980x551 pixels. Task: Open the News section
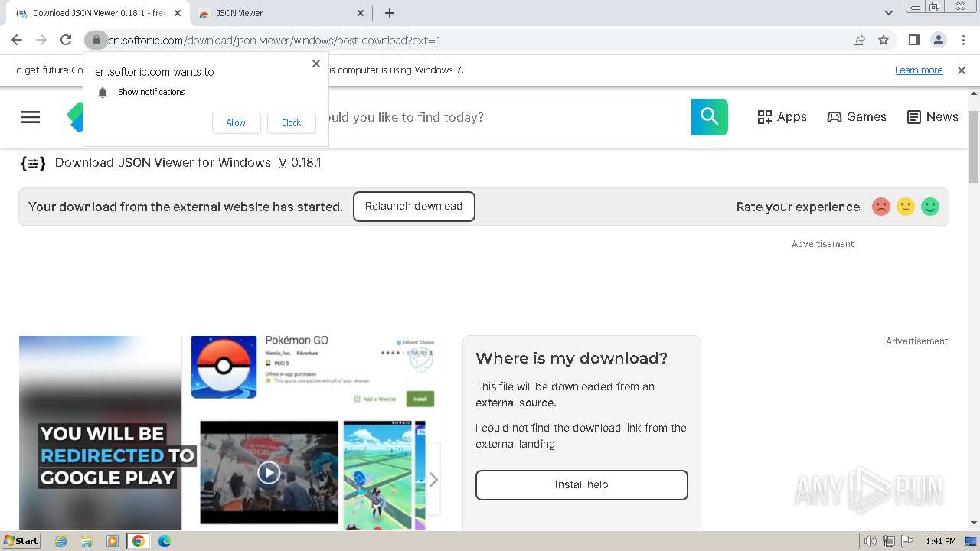933,117
